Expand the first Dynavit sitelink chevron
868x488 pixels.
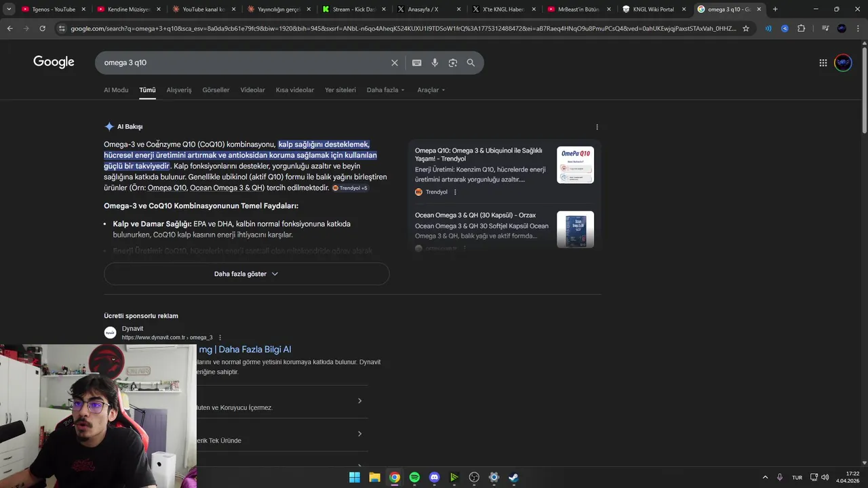point(359,401)
